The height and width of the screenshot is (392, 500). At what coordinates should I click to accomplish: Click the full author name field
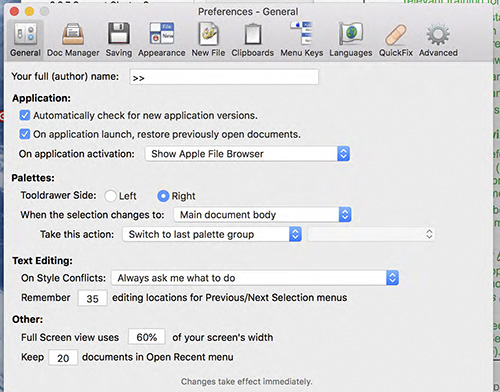pyautogui.click(x=224, y=77)
